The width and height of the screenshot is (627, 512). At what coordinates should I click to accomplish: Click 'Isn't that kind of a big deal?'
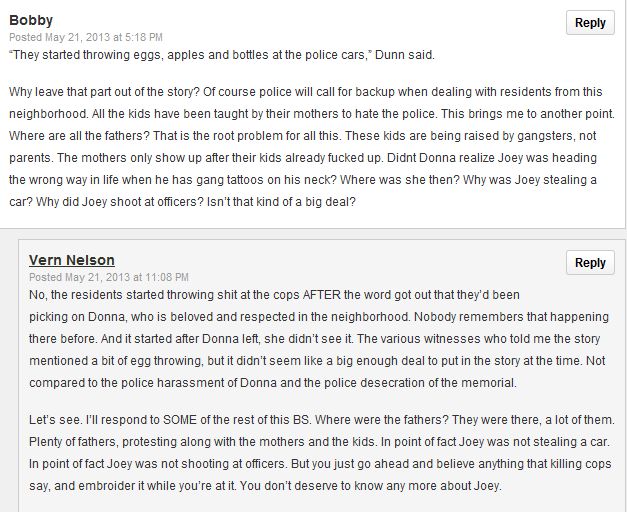coord(281,202)
